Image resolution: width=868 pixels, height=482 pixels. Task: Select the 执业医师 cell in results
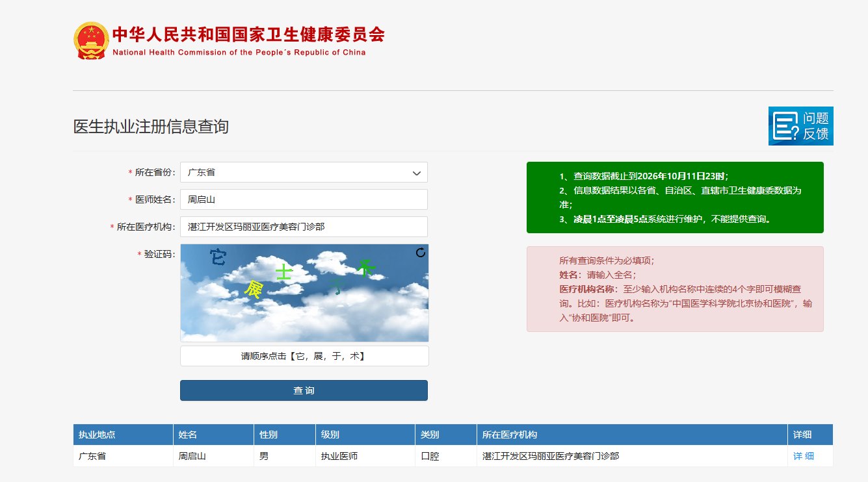pyautogui.click(x=365, y=456)
